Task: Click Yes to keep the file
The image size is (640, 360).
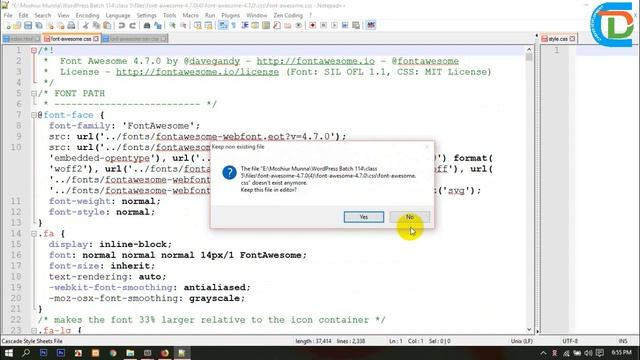Action: pyautogui.click(x=364, y=217)
